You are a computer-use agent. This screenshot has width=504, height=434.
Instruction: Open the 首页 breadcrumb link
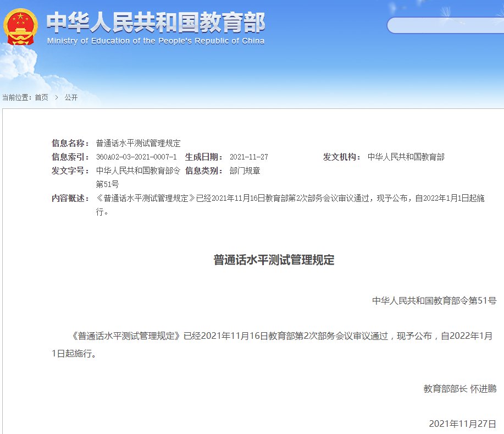(41, 97)
